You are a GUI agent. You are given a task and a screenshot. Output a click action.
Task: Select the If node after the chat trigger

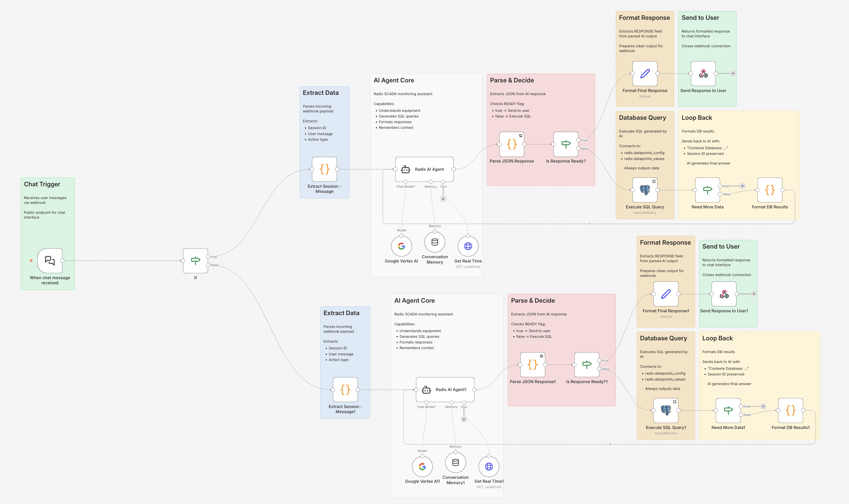click(x=196, y=261)
